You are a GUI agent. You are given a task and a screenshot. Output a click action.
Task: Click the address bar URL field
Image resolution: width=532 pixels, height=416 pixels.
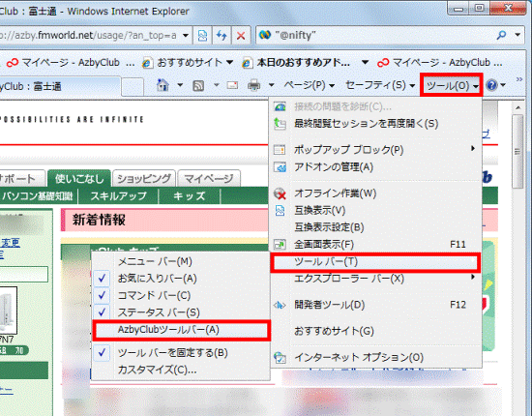point(90,35)
